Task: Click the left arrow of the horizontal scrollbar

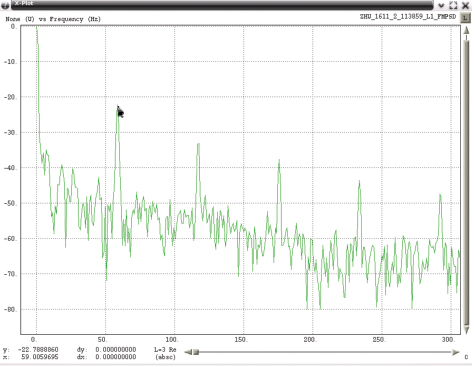Action: [188, 352]
